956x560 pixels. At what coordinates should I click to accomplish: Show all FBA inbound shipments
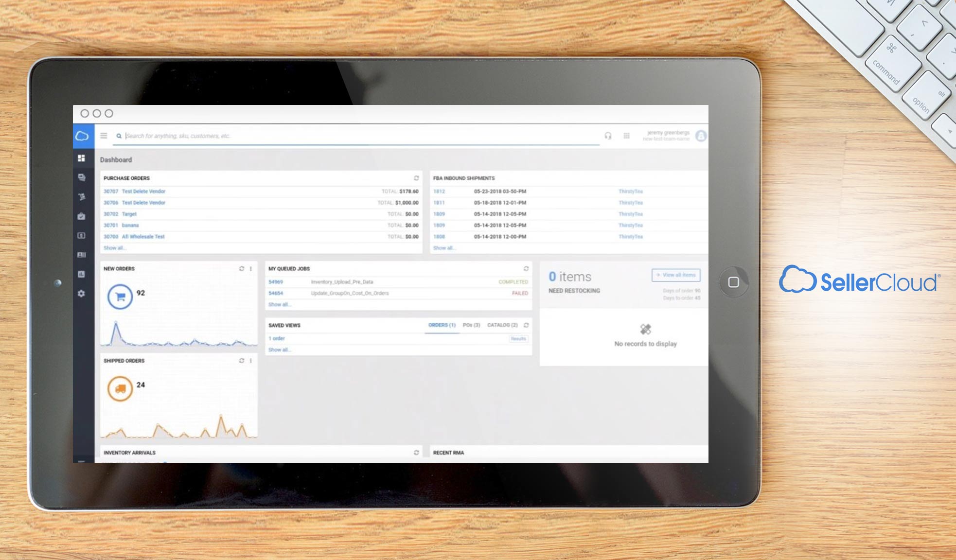pyautogui.click(x=444, y=248)
